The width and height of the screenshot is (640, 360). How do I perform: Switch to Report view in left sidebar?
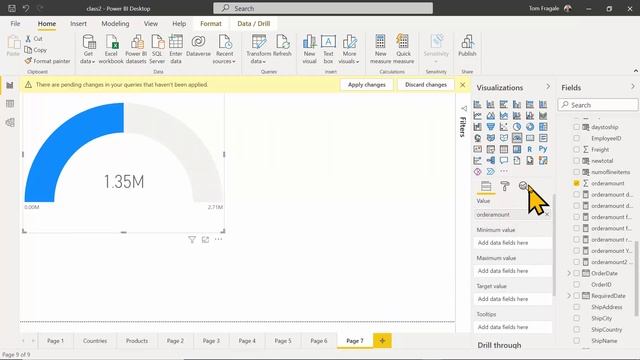point(10,85)
